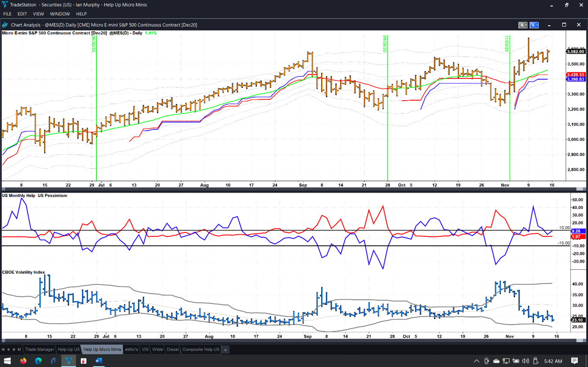Add a new workspace tab with plus
Image resolution: width=588 pixels, height=367 pixels.
click(225, 349)
